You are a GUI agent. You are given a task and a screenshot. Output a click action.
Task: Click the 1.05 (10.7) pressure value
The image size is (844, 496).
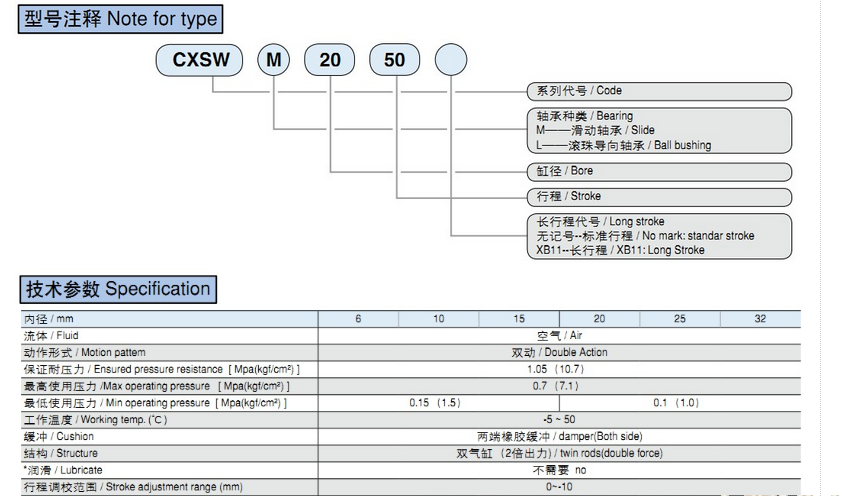coord(559,369)
